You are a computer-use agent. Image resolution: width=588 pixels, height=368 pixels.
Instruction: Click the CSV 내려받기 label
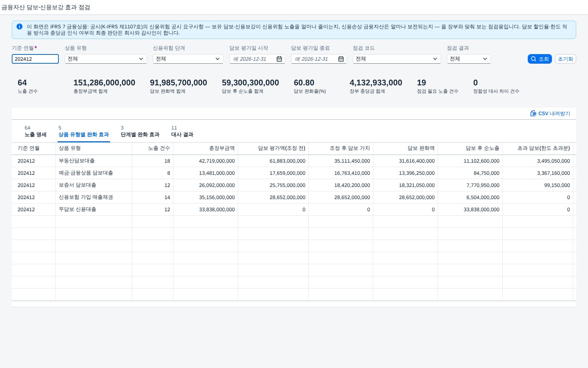554,113
